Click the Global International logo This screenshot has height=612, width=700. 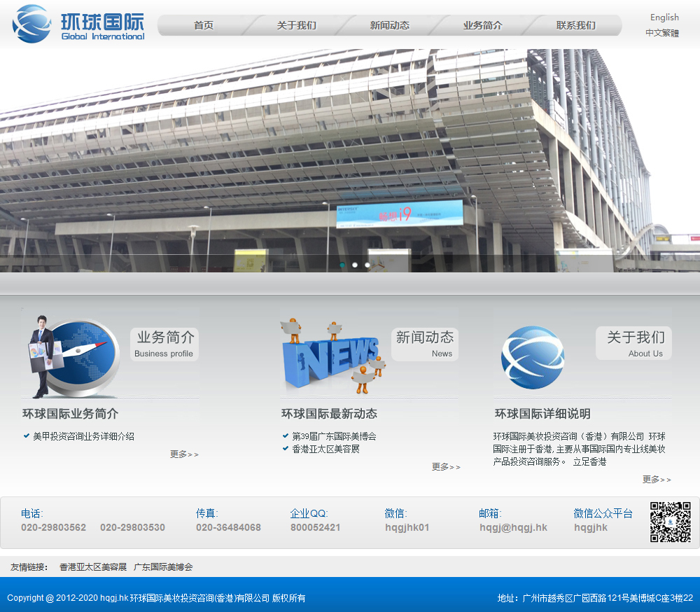tap(78, 24)
